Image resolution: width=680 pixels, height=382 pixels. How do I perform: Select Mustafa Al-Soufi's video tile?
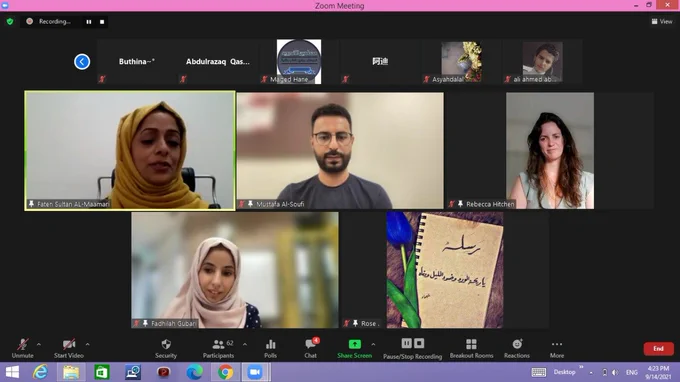[x=340, y=150]
